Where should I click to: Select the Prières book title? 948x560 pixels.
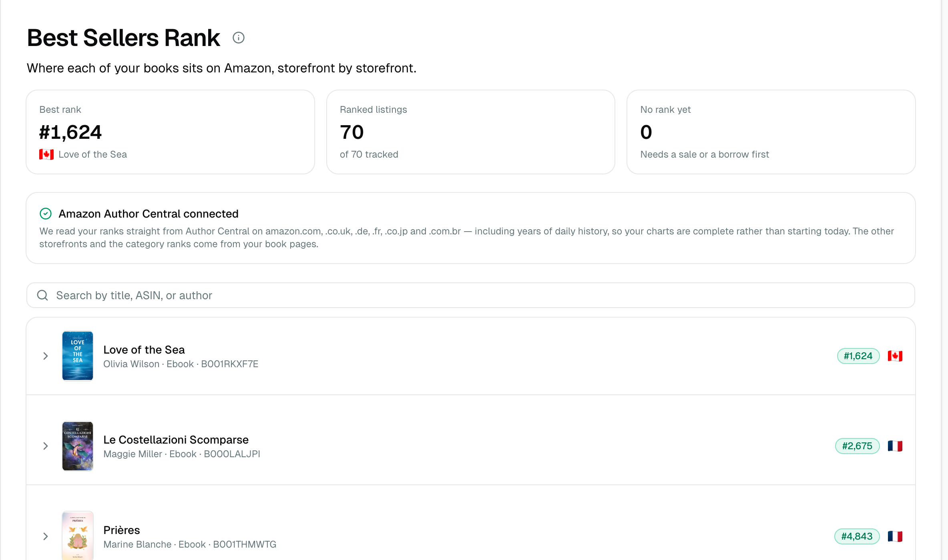pyautogui.click(x=122, y=530)
